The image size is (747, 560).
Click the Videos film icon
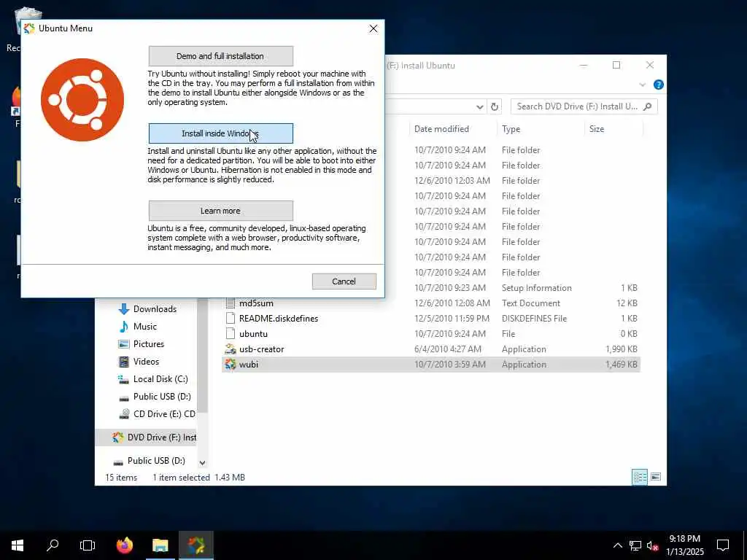(124, 362)
